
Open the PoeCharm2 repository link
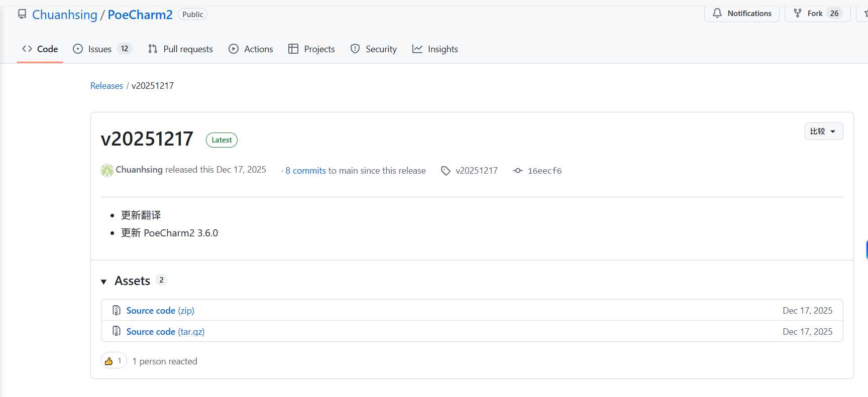[x=140, y=15]
